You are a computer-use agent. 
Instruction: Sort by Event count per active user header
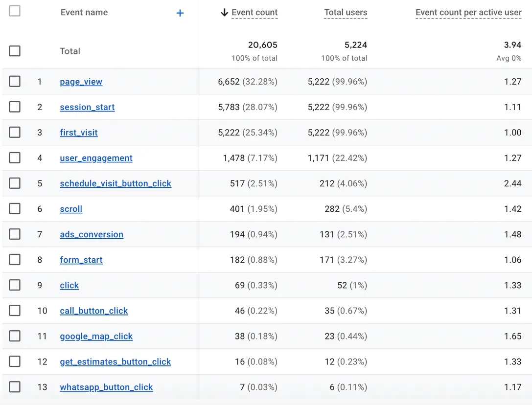point(468,13)
